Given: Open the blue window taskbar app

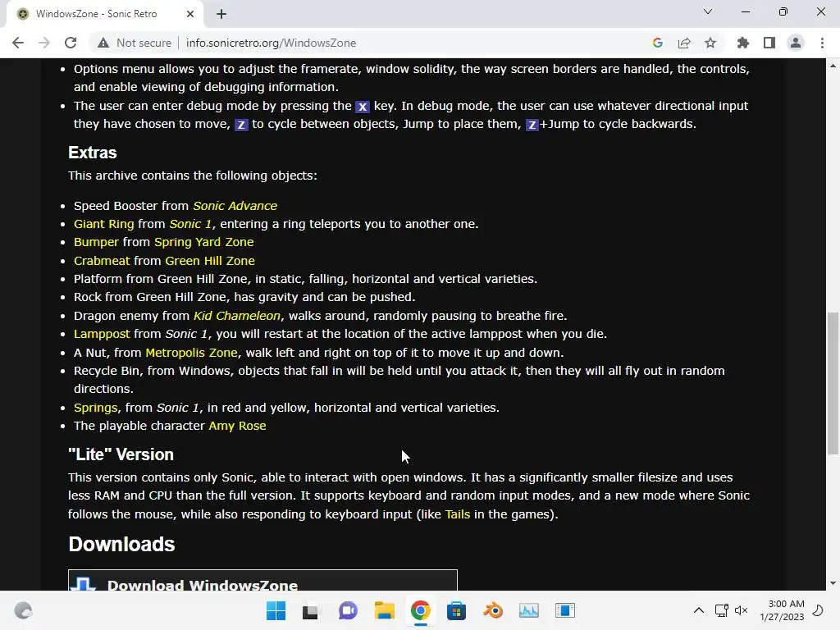Looking at the screenshot, I should coord(564,610).
